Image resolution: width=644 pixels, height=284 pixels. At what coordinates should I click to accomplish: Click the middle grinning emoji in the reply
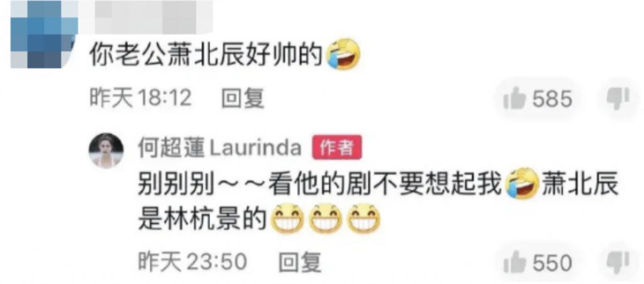click(325, 217)
